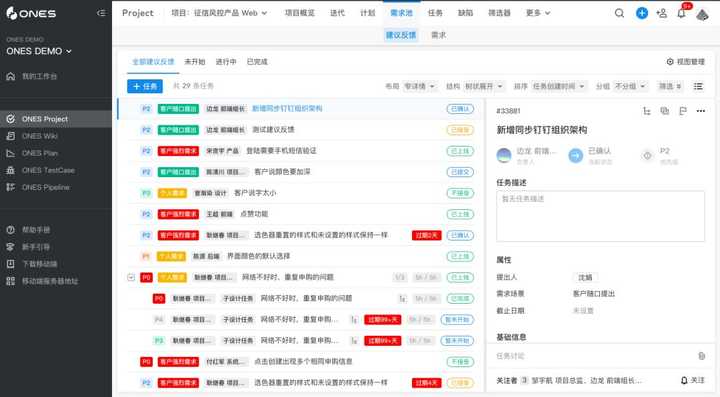The height and width of the screenshot is (397, 720).
Task: Click the subtask tree icon in the detail panel header
Action: coord(647,111)
